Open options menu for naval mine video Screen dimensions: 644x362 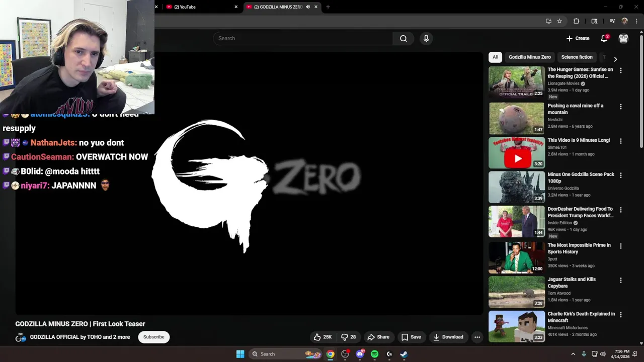tap(621, 107)
